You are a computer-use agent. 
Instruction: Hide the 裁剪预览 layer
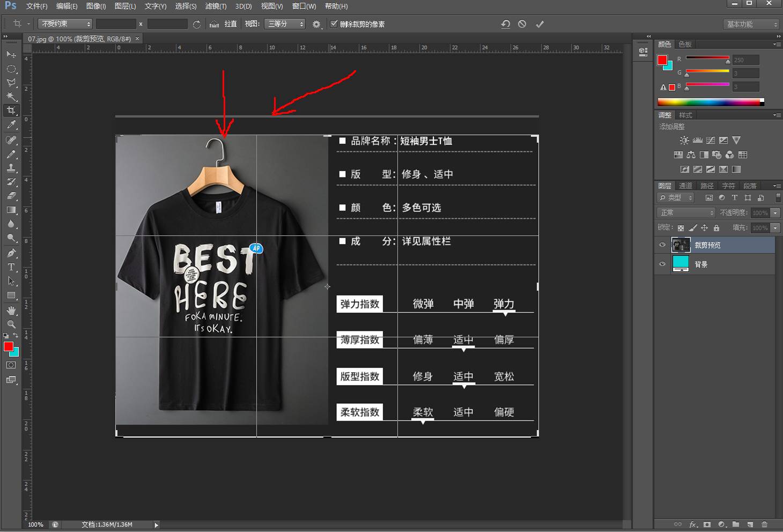pos(662,245)
